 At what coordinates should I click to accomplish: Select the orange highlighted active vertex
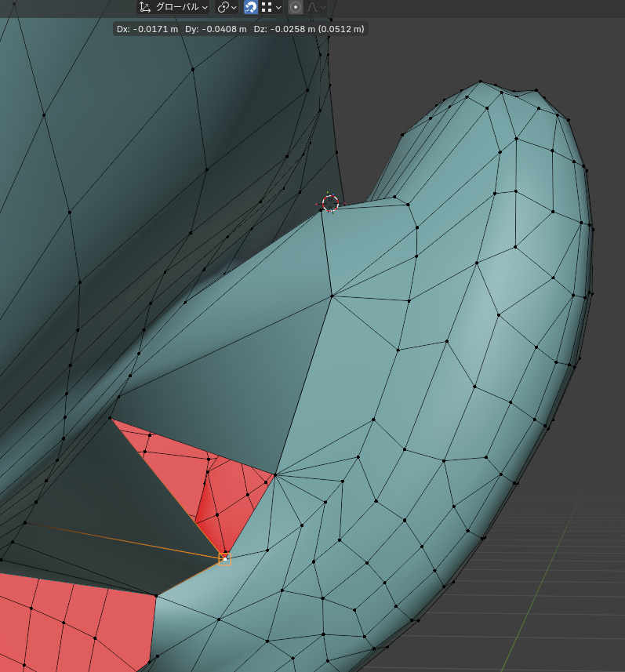pyautogui.click(x=224, y=558)
